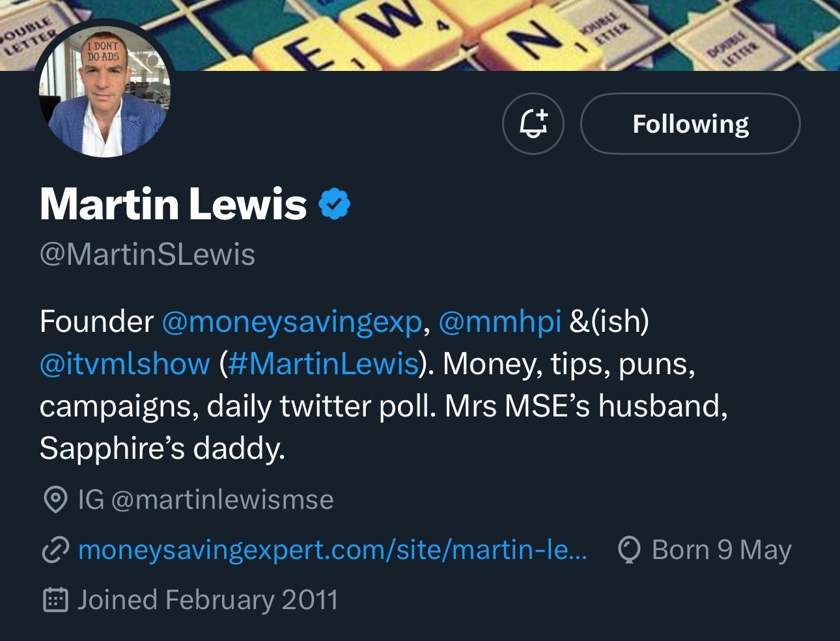
Task: Click the Joined February 2011 text
Action: pos(208,600)
